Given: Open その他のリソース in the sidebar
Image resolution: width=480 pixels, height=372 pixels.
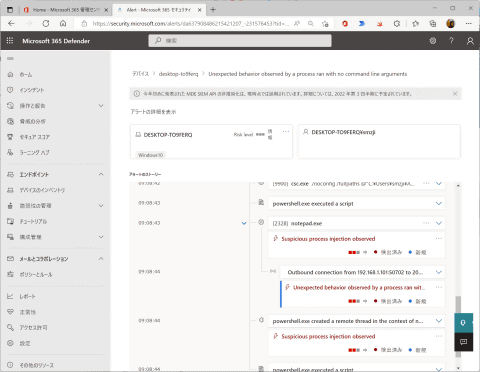Looking at the screenshot, I should point(36,365).
